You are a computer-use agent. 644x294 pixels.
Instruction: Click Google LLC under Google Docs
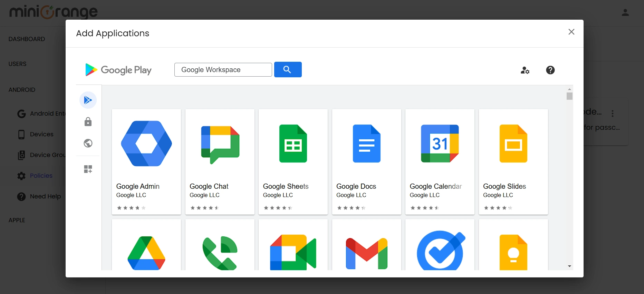[x=351, y=195]
